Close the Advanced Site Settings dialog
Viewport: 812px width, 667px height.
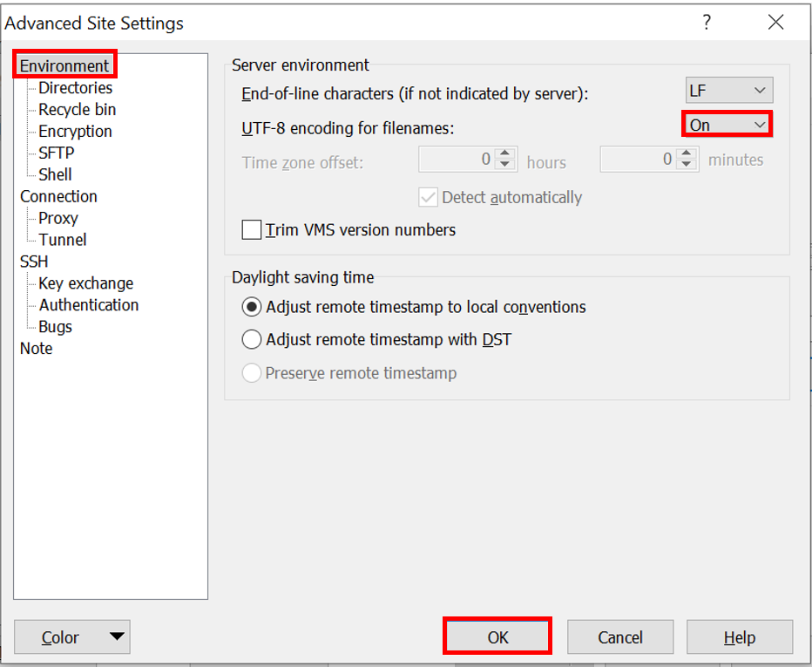click(x=775, y=24)
